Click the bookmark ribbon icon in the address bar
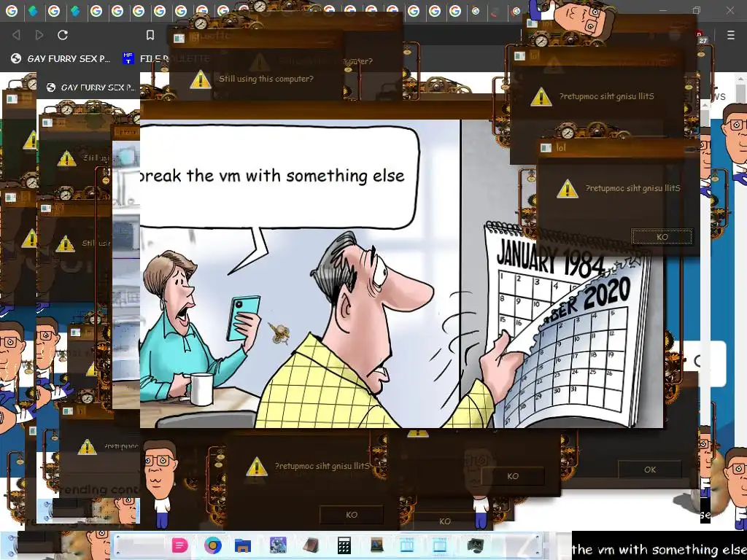Viewport: 747px width, 560px height. point(150,35)
